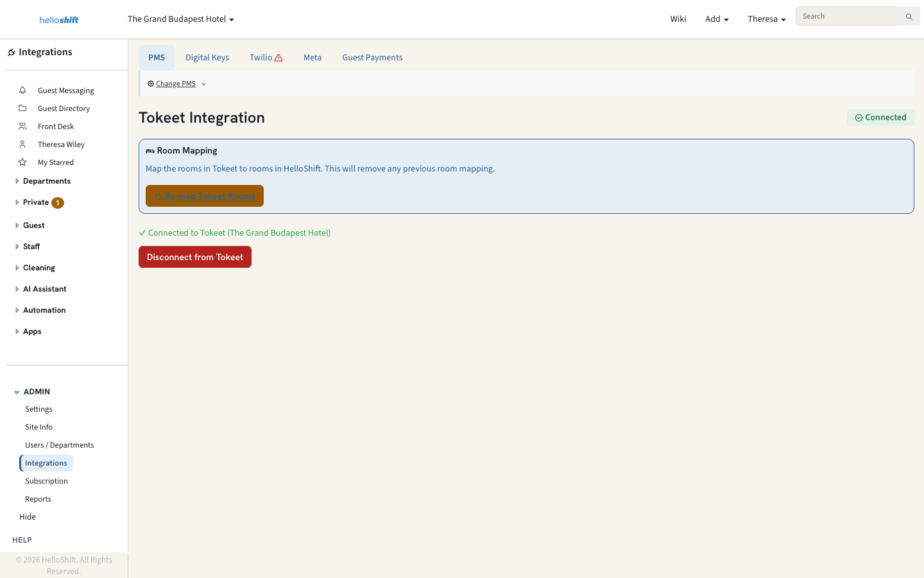This screenshot has width=924, height=578.
Task: Click the bed icon beside Room Mapping
Action: click(150, 151)
